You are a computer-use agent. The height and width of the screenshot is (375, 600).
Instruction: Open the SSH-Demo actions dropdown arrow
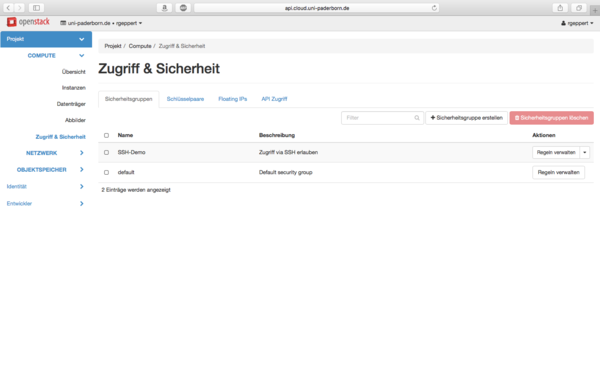click(584, 152)
